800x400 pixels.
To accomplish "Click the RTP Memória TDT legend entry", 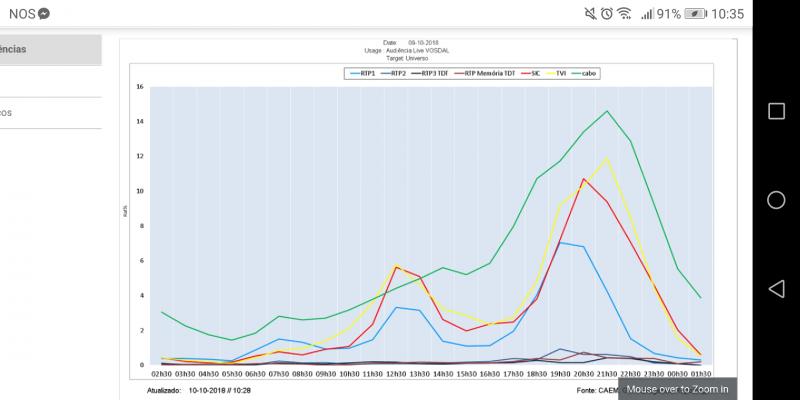I will (485, 73).
